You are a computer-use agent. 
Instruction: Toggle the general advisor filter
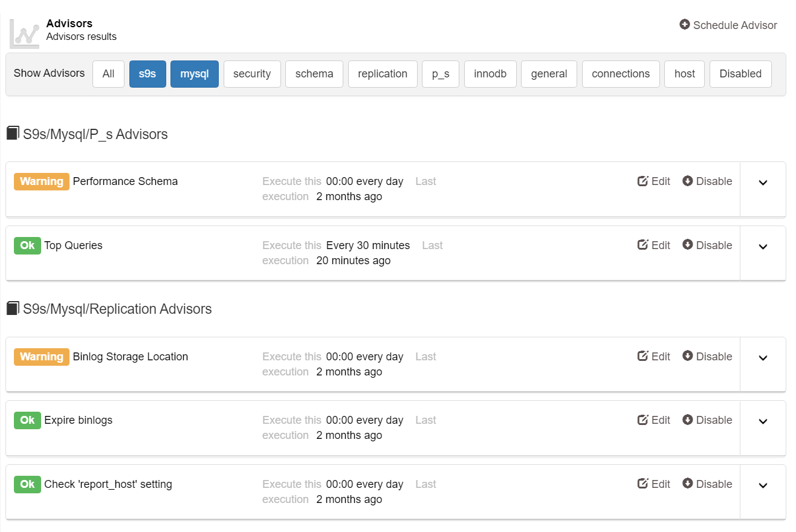(549, 74)
